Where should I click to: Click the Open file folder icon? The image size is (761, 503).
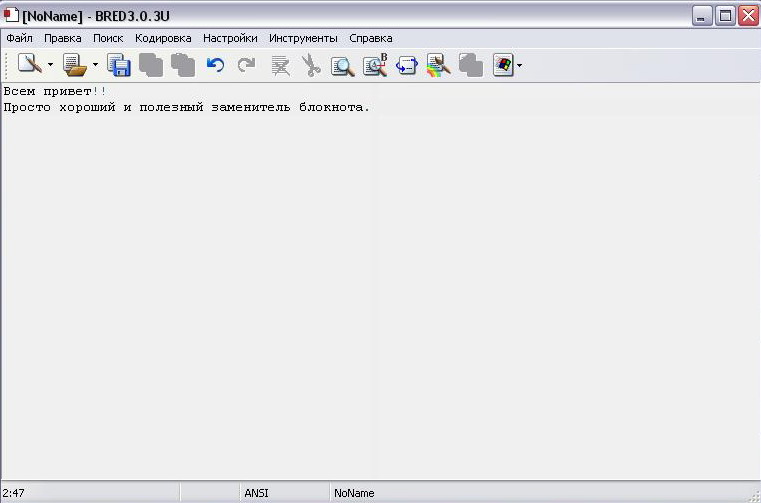coord(75,65)
